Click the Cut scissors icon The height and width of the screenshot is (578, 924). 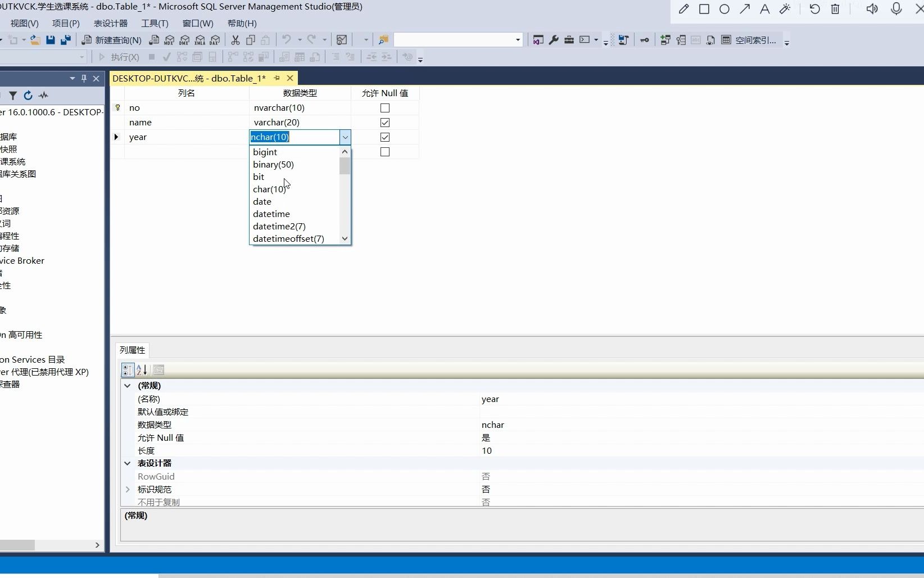[235, 40]
